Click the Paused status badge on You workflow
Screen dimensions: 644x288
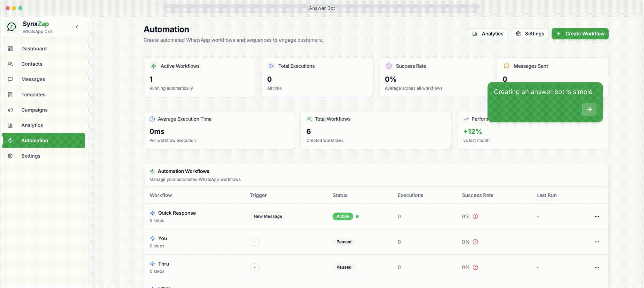tap(344, 242)
